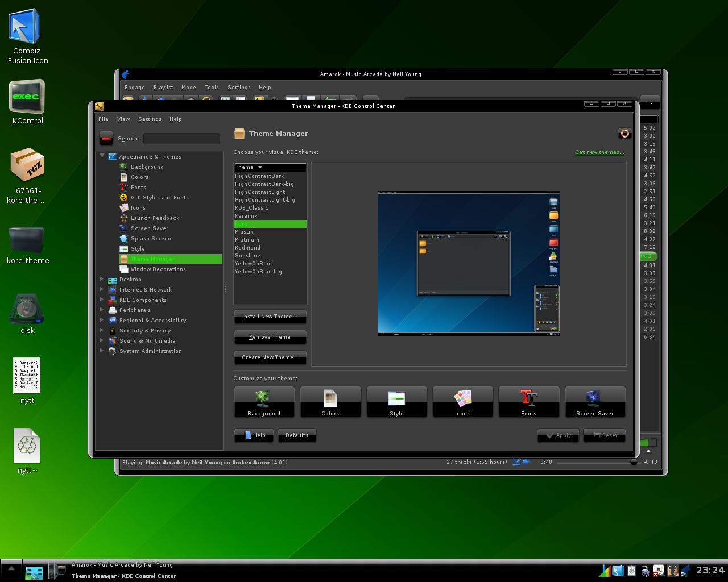Collapse the Appearance & Themes tree node
Image resolution: width=728 pixels, height=582 pixels.
pos(102,156)
